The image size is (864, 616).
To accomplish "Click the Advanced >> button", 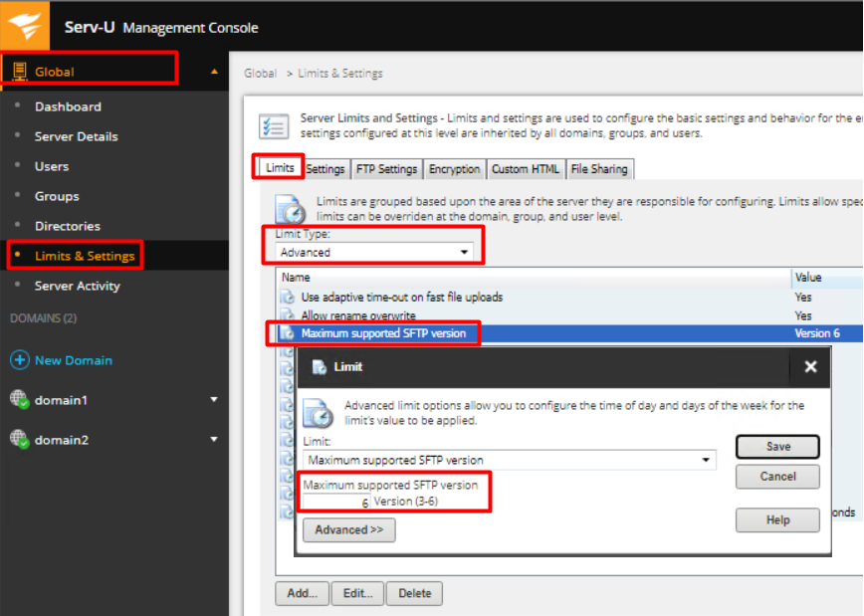I will click(348, 529).
